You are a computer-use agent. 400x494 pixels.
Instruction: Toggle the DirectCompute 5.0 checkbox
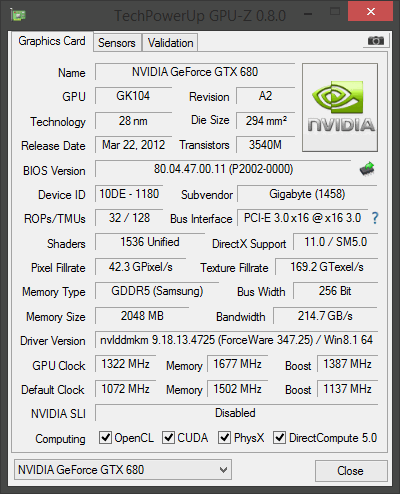(x=279, y=437)
